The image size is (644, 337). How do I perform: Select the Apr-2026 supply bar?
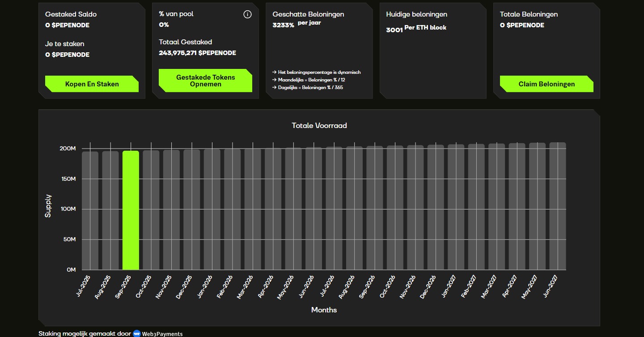273,209
